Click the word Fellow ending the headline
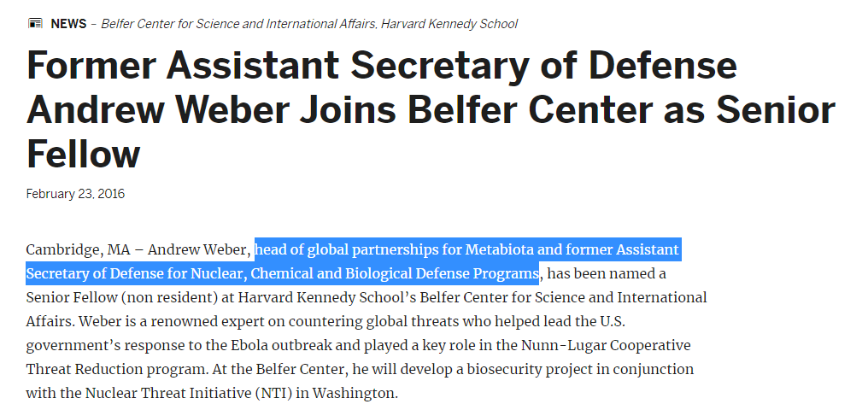868x404 pixels. click(83, 155)
